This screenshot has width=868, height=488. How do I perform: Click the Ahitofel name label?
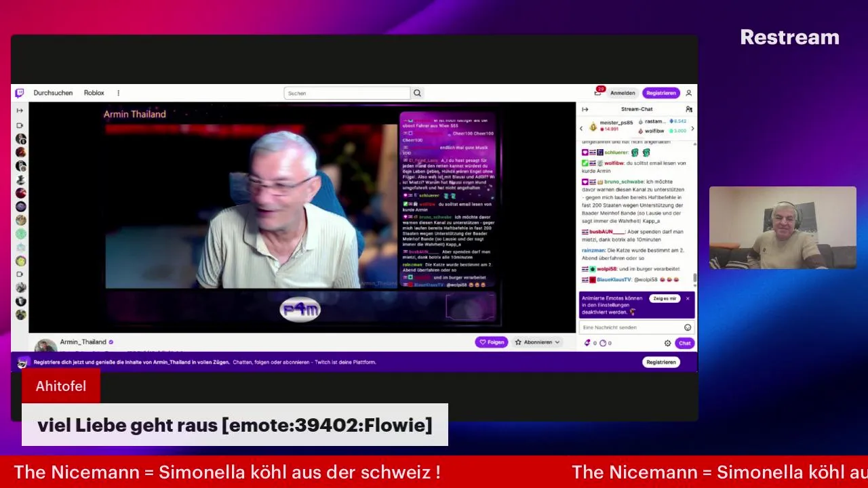click(61, 386)
